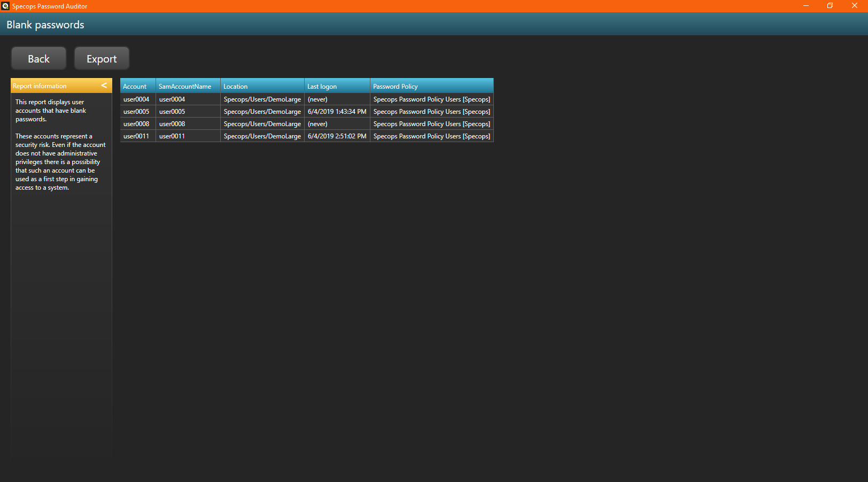Click the Specops Password Auditor app icon

(x=5, y=6)
